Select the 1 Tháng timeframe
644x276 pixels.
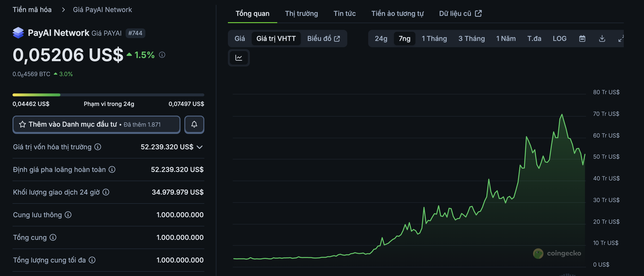(x=434, y=38)
